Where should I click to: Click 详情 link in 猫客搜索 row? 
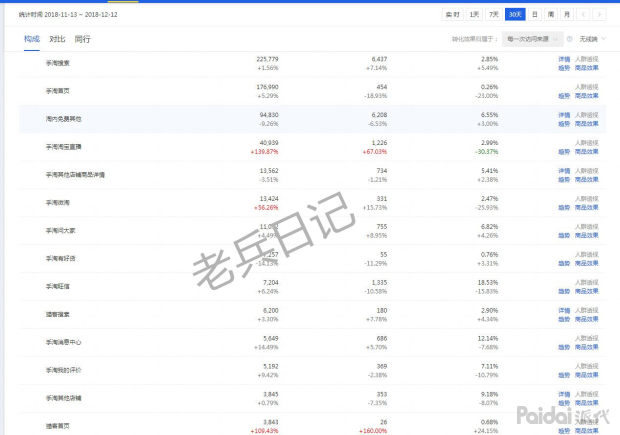[x=564, y=310]
